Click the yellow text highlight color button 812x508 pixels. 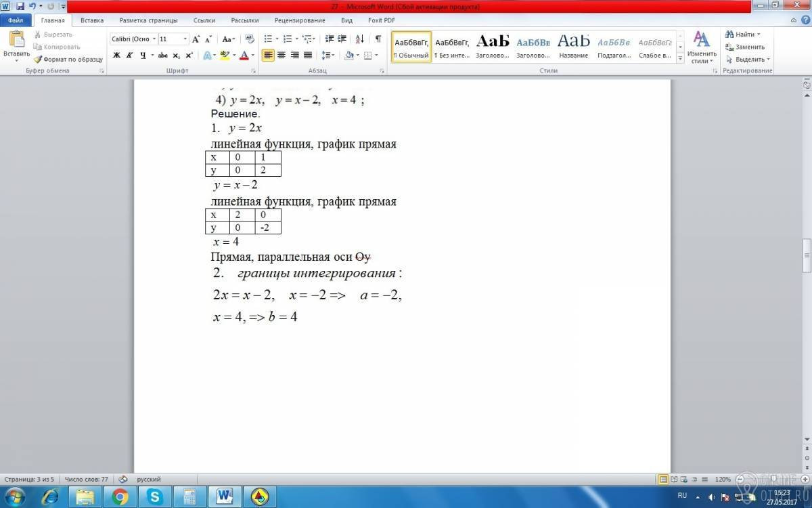pyautogui.click(x=225, y=56)
